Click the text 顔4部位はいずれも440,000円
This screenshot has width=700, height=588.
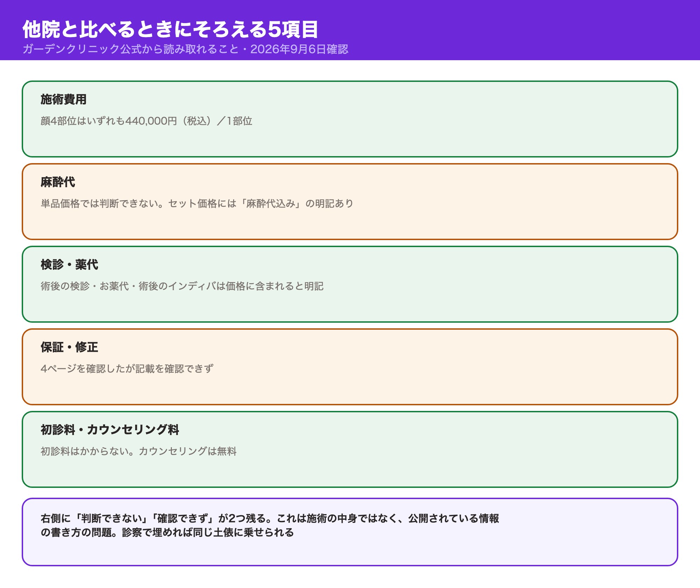[109, 121]
